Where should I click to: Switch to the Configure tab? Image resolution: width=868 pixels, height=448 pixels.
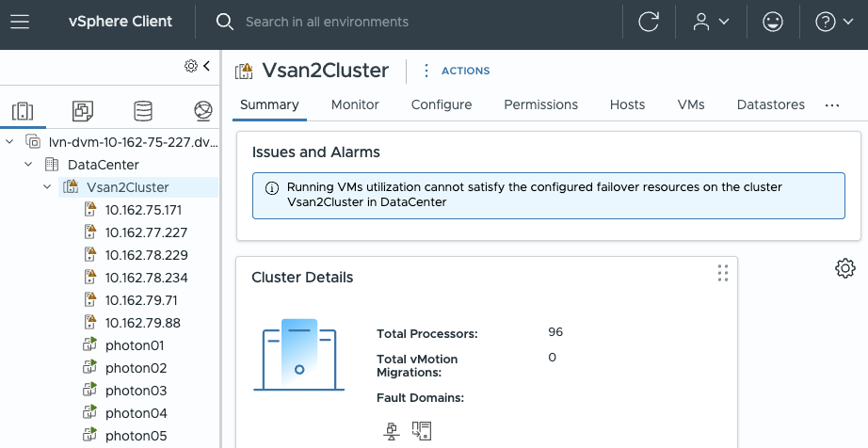point(442,104)
